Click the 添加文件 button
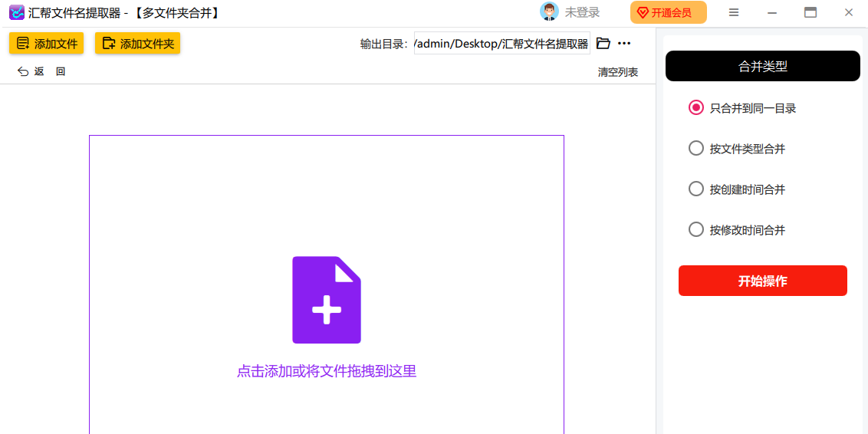 pyautogui.click(x=46, y=44)
